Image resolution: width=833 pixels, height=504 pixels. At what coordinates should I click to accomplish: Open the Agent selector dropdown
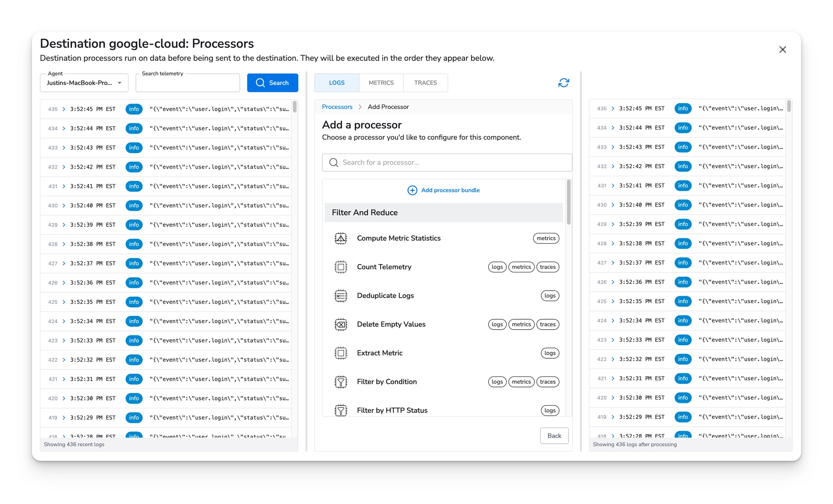[84, 82]
